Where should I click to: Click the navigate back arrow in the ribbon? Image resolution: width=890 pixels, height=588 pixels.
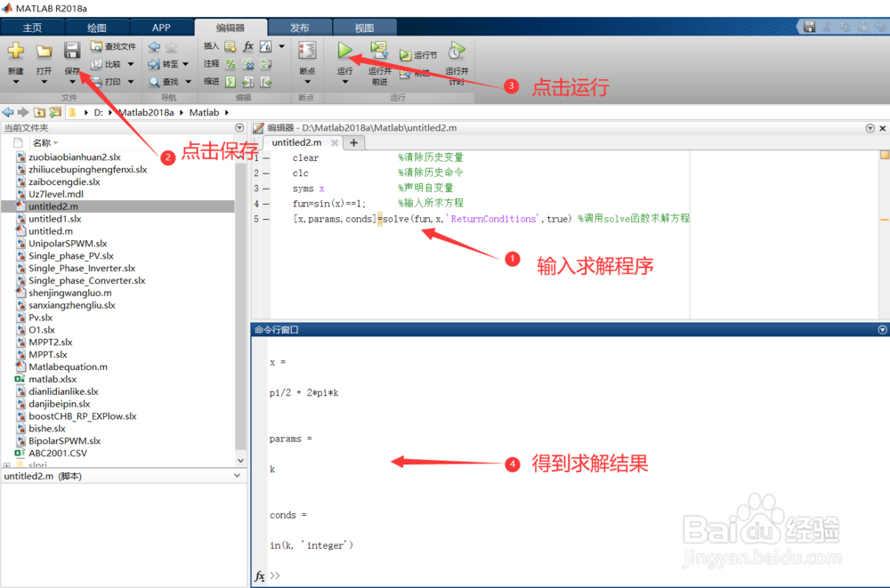(x=154, y=46)
